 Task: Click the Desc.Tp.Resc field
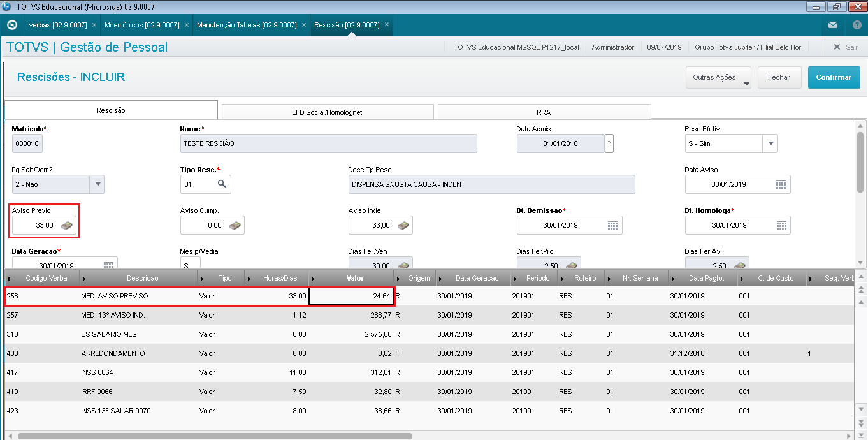[x=492, y=184]
